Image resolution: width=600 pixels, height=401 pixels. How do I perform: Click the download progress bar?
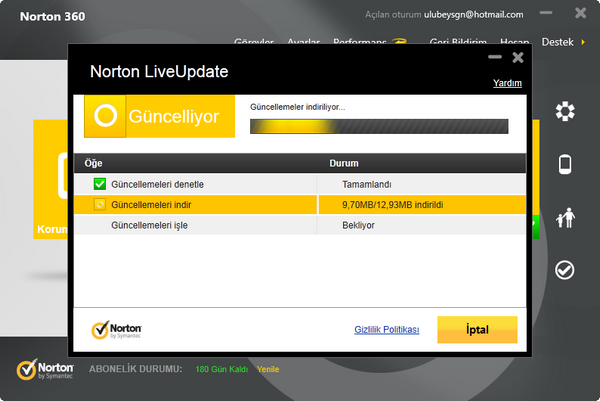379,126
